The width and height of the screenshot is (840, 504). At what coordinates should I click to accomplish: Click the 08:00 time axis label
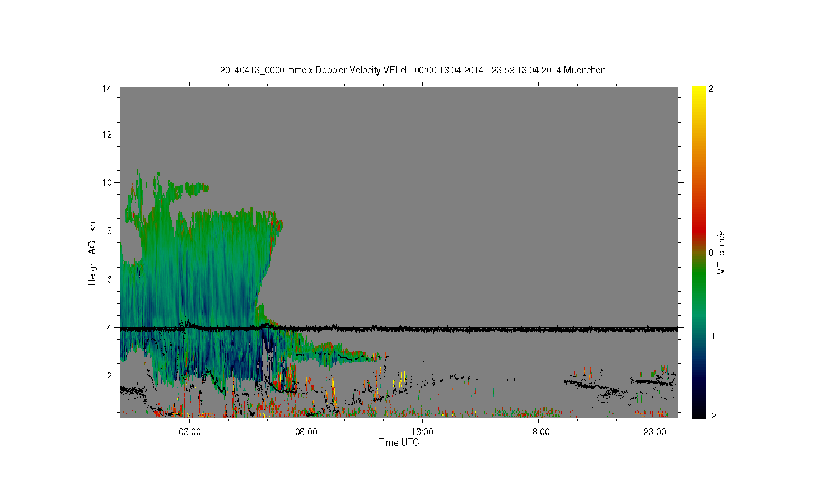pyautogui.click(x=306, y=432)
